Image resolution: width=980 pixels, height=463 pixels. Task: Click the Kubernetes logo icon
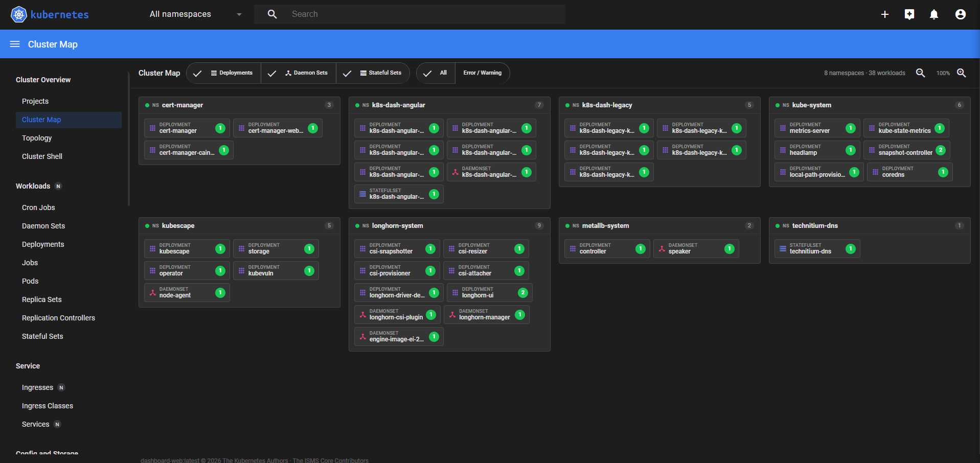(19, 14)
